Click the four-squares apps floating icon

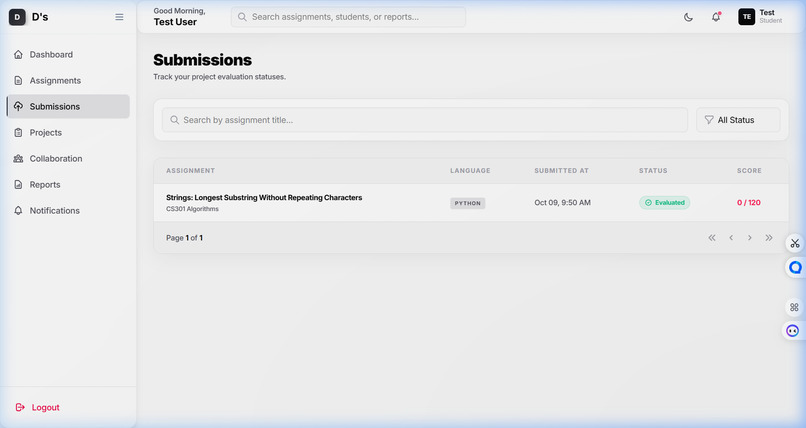[x=794, y=307]
